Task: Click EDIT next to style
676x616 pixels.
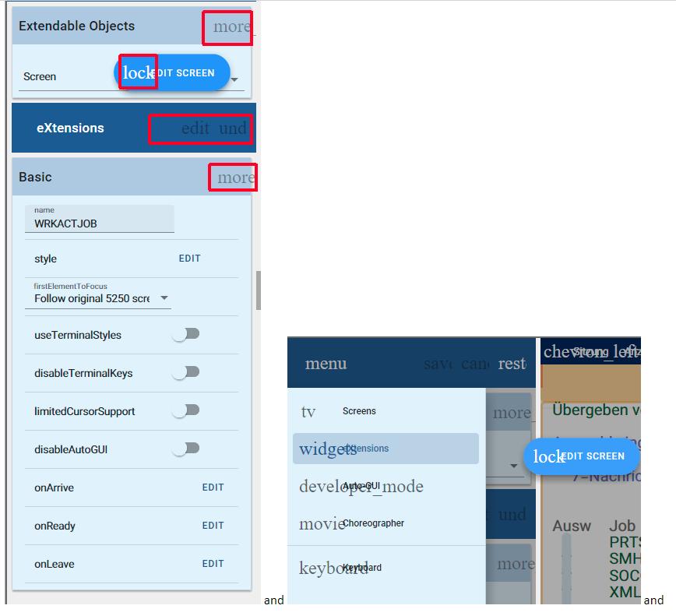Action: (x=189, y=259)
